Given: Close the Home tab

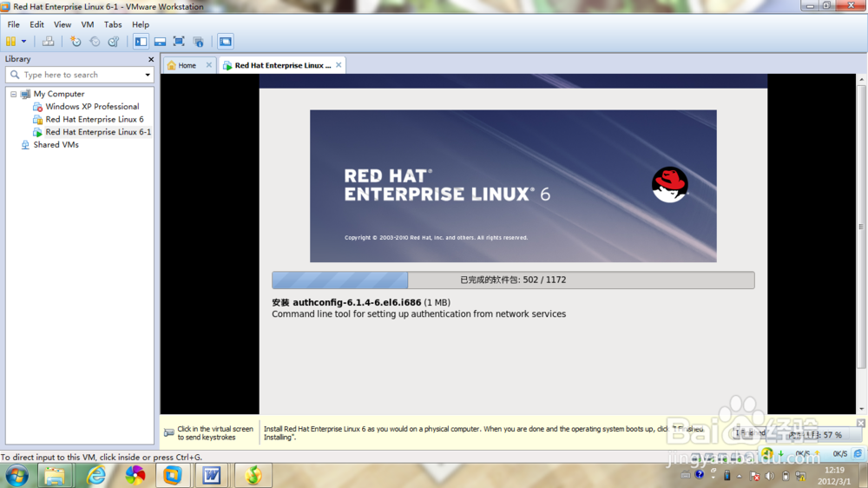Looking at the screenshot, I should [x=208, y=65].
